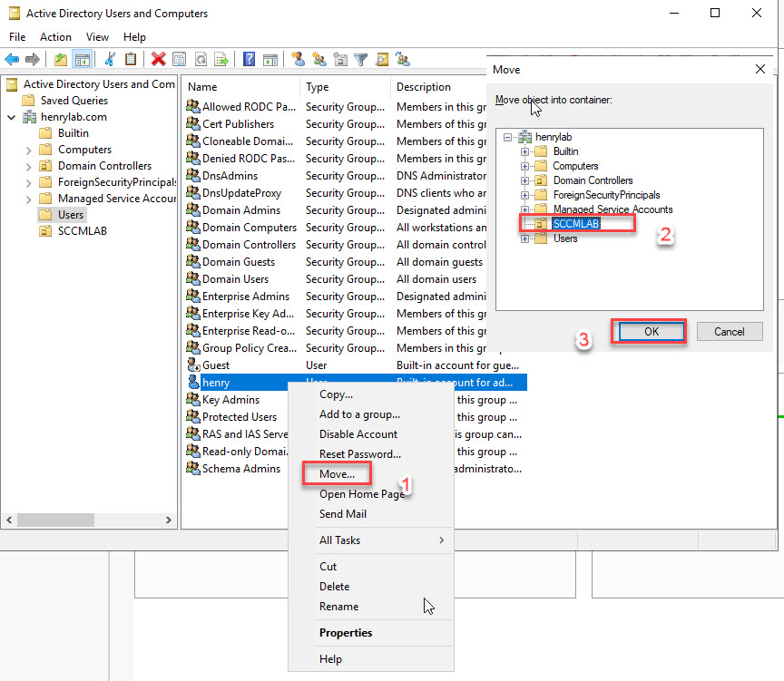Select Reset Password... in context menu
Image resolution: width=784 pixels, height=681 pixels.
(359, 454)
